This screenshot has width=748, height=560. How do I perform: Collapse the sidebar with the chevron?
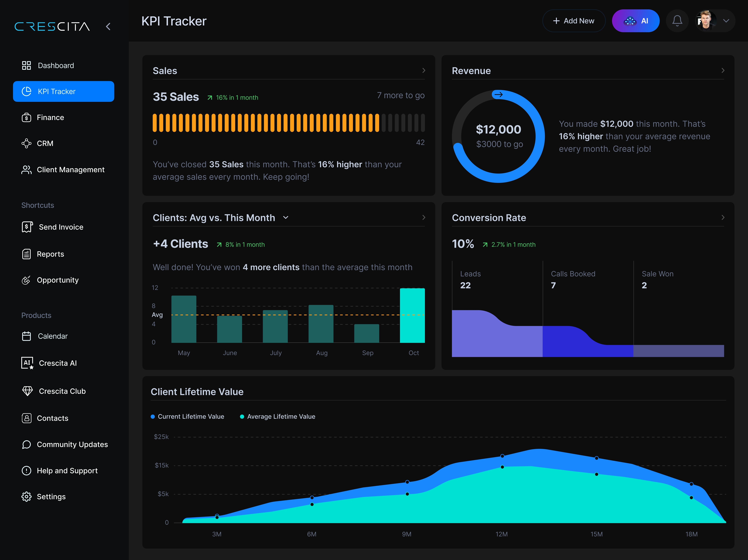click(108, 26)
